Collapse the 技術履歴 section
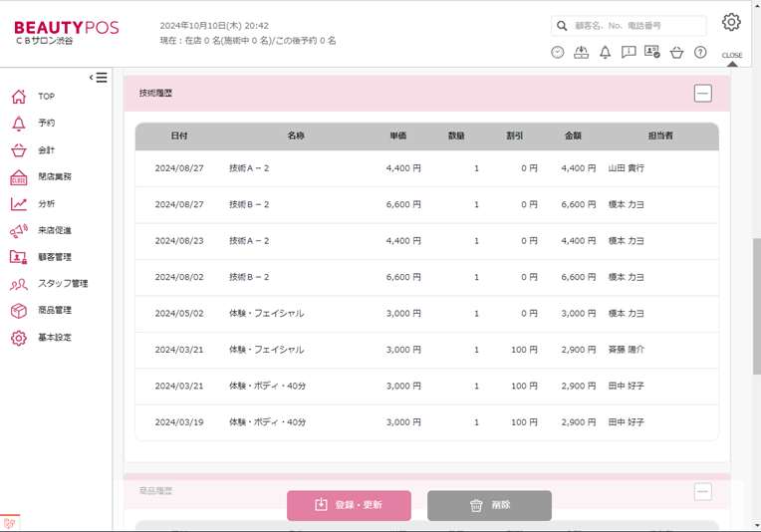Viewport: 761px width, 532px height. 702,94
